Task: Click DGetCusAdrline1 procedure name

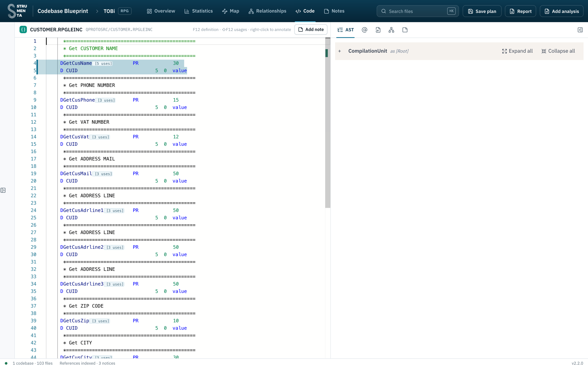Action: point(82,210)
